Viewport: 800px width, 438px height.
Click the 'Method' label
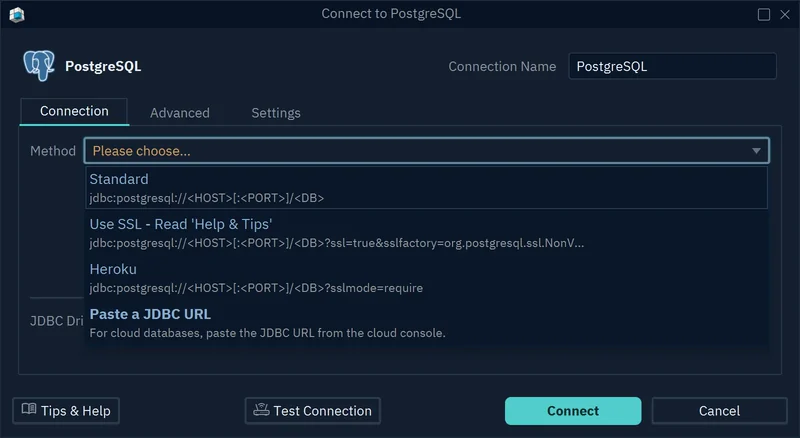[53, 151]
